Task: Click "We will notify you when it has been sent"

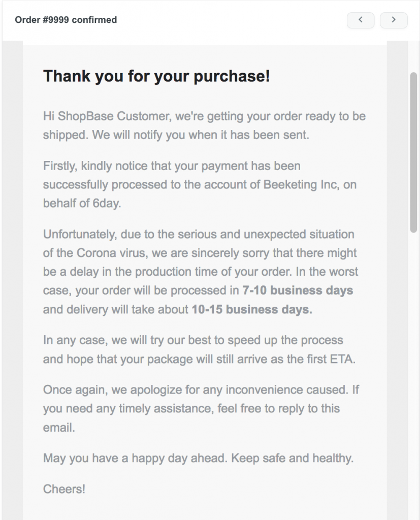Action: tap(201, 135)
